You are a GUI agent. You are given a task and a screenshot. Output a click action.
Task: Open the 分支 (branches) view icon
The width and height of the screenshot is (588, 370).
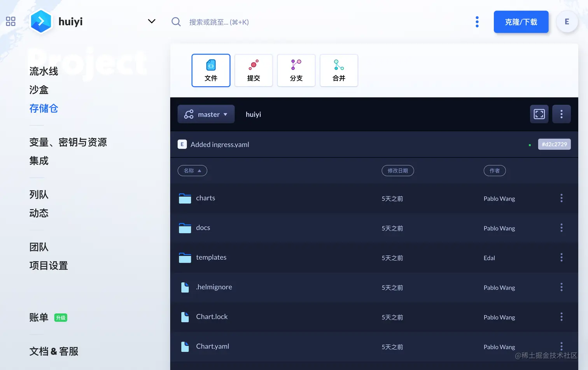pos(296,65)
